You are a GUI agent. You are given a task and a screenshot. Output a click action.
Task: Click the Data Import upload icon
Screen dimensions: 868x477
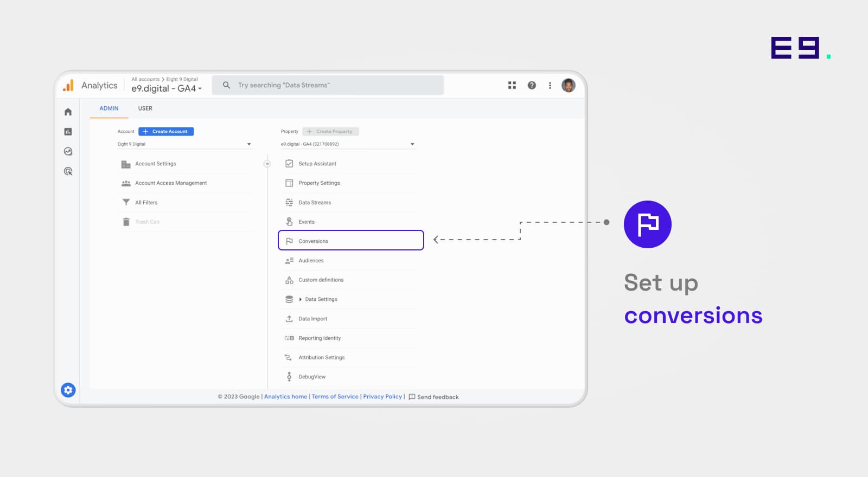(289, 319)
